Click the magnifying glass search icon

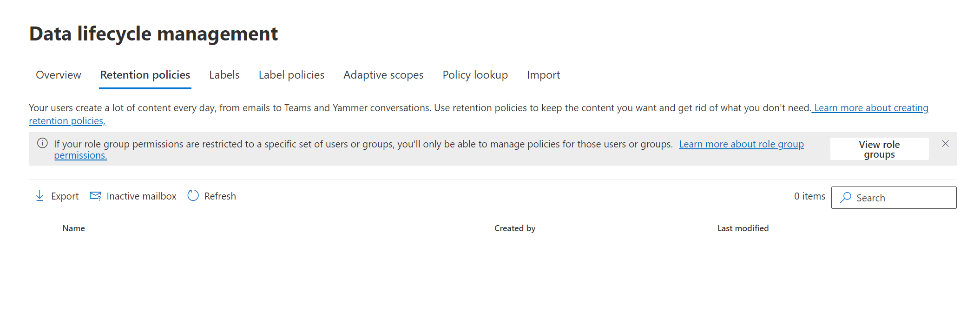pyautogui.click(x=846, y=198)
